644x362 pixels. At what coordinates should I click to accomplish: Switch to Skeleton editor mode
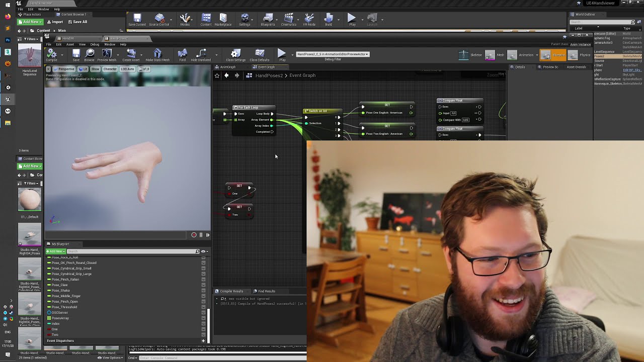pyautogui.click(x=470, y=55)
